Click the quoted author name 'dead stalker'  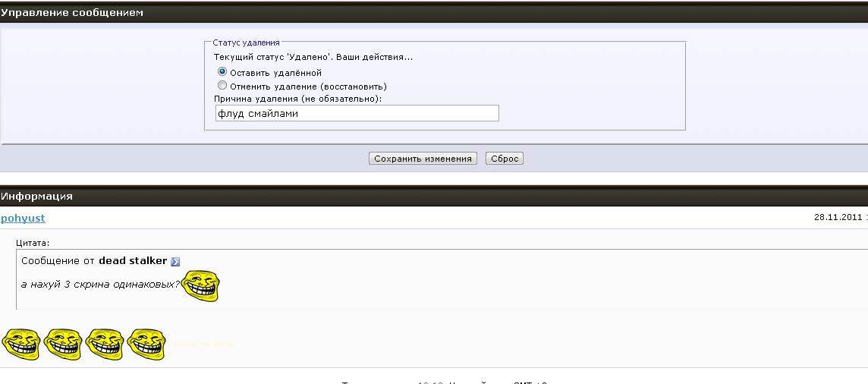(133, 260)
